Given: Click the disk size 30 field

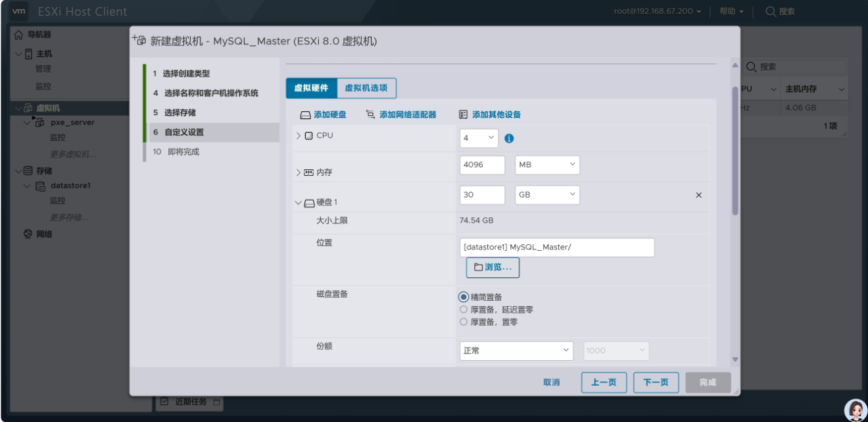Looking at the screenshot, I should [482, 195].
